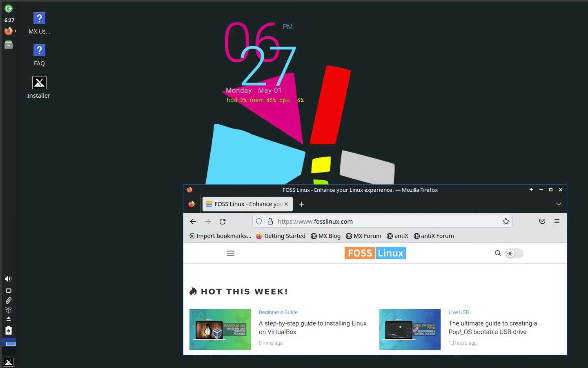
Task: Select the FOSS Linux tab
Action: coord(247,204)
